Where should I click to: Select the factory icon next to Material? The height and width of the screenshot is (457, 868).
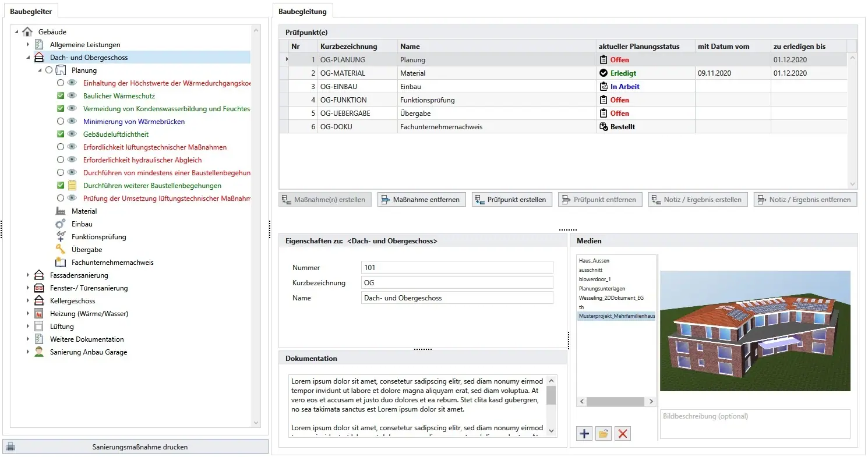pos(61,211)
